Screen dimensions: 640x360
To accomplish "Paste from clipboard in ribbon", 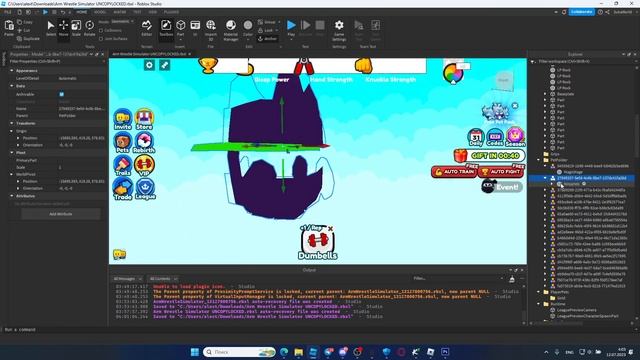I will click(x=9, y=29).
